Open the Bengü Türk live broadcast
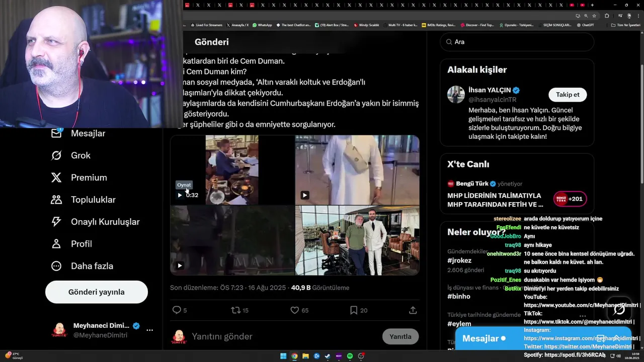The image size is (644, 362). click(496, 200)
